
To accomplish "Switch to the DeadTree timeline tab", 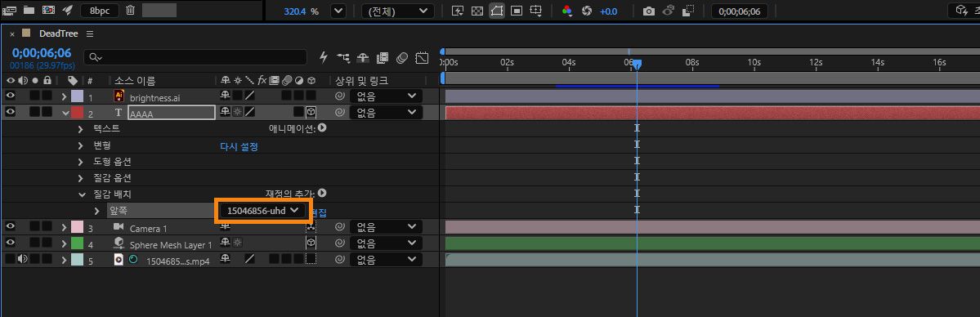I will click(x=58, y=33).
